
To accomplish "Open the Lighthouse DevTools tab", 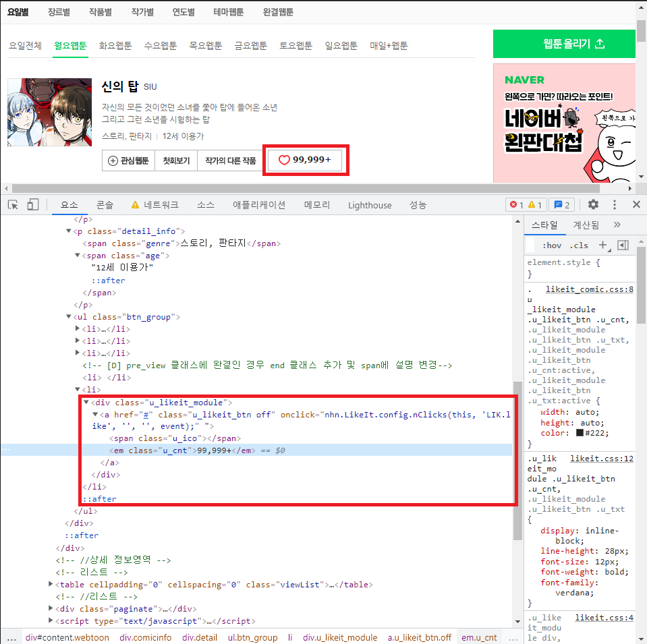I will (370, 205).
